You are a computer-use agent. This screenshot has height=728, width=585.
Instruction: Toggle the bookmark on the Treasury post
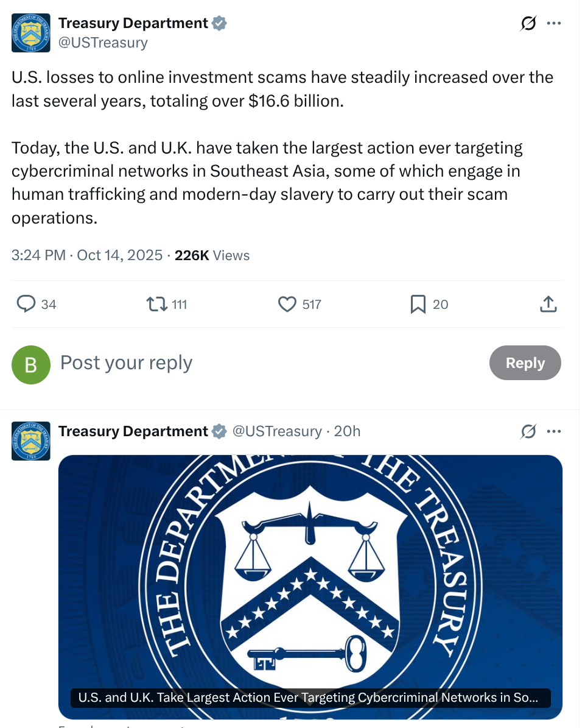click(417, 304)
